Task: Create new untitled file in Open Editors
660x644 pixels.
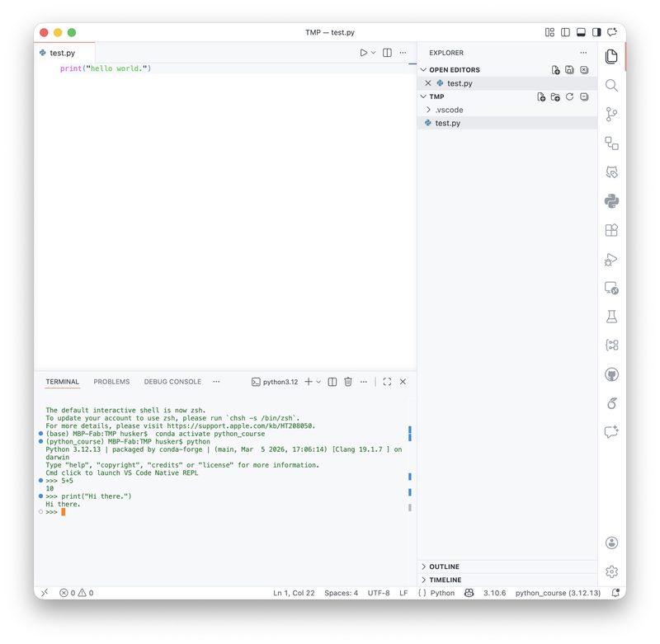Action: coord(555,70)
